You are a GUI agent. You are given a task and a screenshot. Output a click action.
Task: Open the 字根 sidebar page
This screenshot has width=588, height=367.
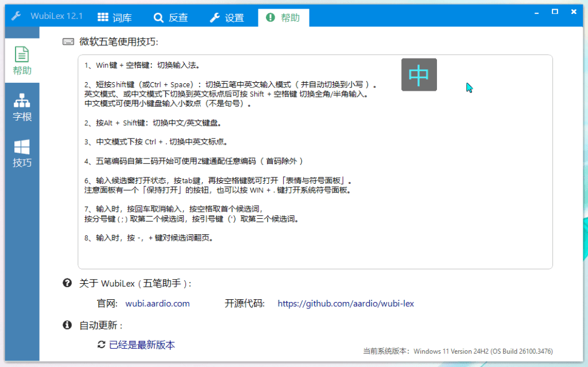pos(22,107)
